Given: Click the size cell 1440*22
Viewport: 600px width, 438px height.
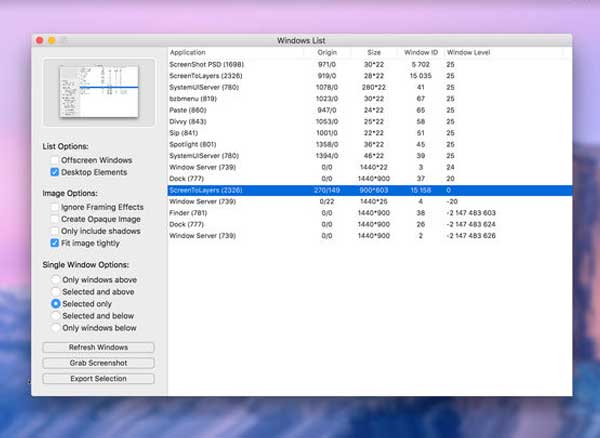Looking at the screenshot, I should (x=374, y=167).
